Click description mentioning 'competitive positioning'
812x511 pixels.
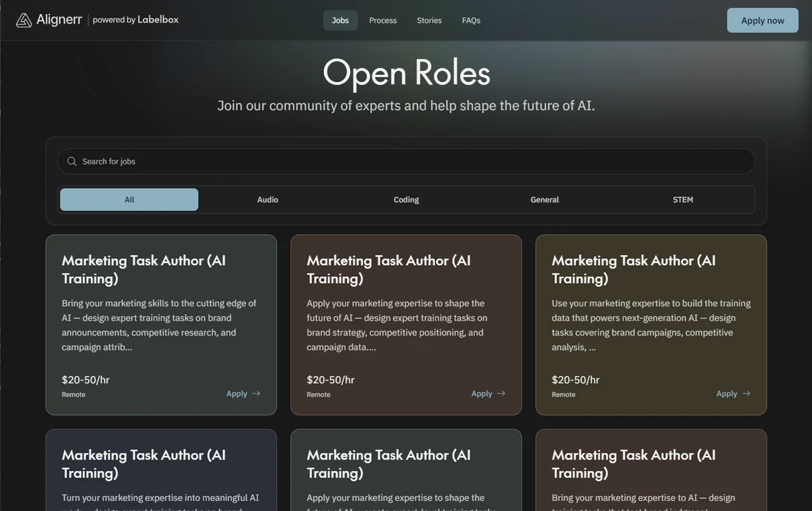(x=397, y=325)
